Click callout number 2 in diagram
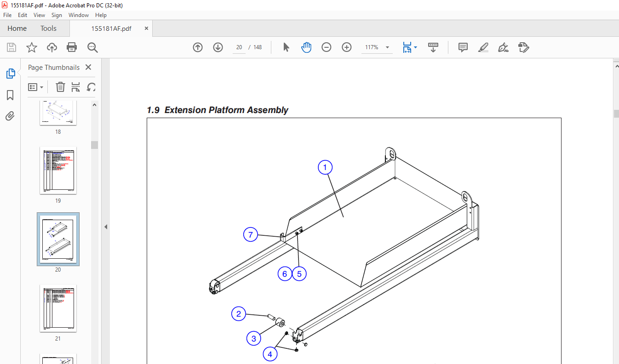619x364 pixels. (238, 314)
